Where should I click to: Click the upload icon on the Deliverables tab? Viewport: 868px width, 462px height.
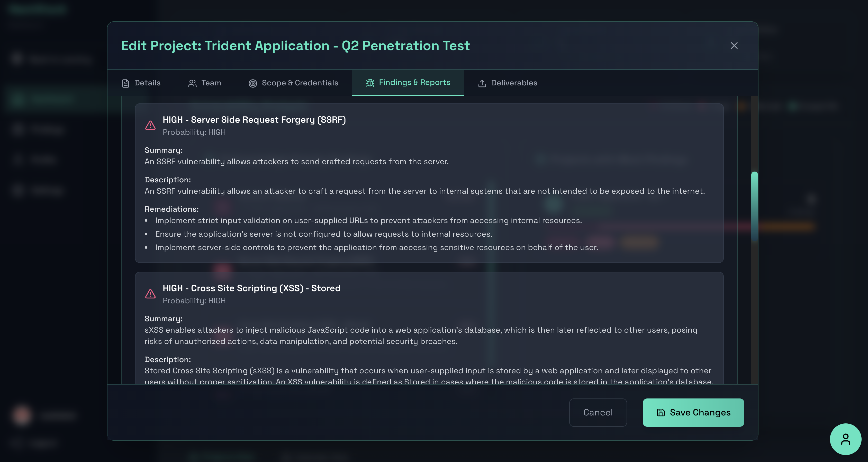[x=482, y=83]
